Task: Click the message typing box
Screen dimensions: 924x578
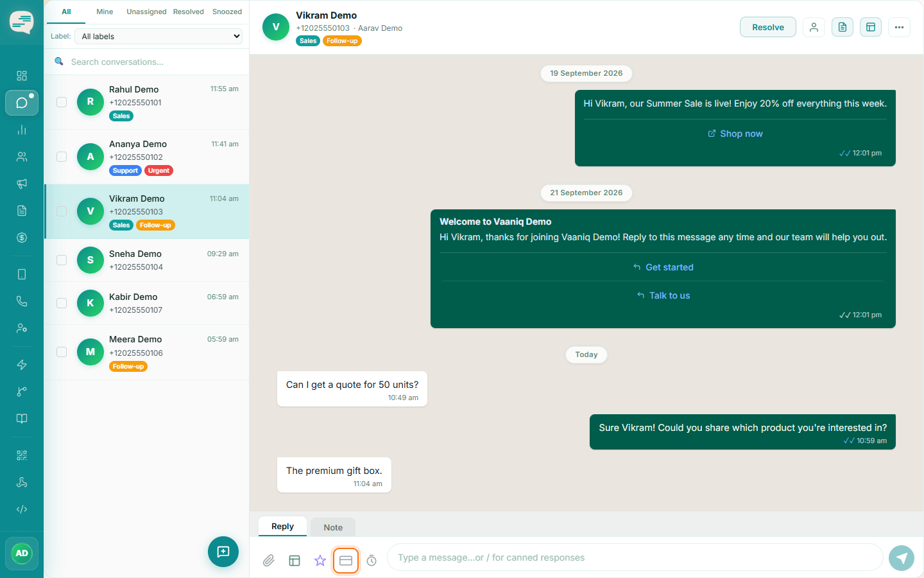Action: [635, 557]
